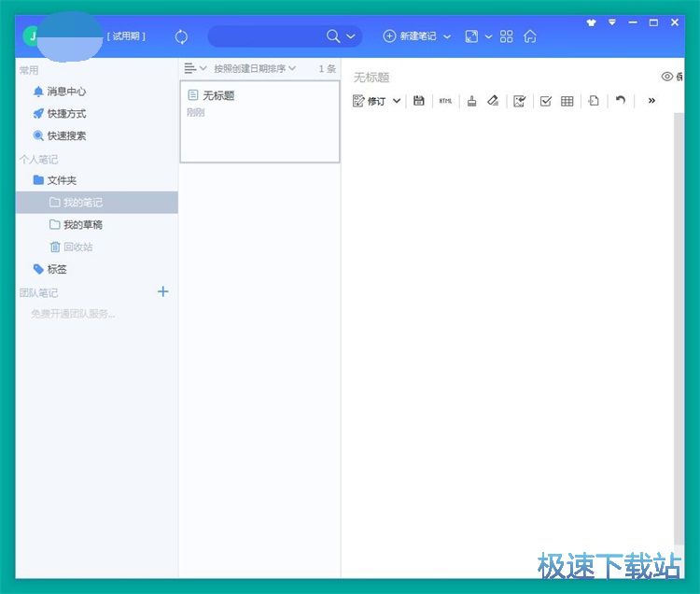Click the format painter brush icon
Viewport: 700px width, 594px height.
click(472, 101)
